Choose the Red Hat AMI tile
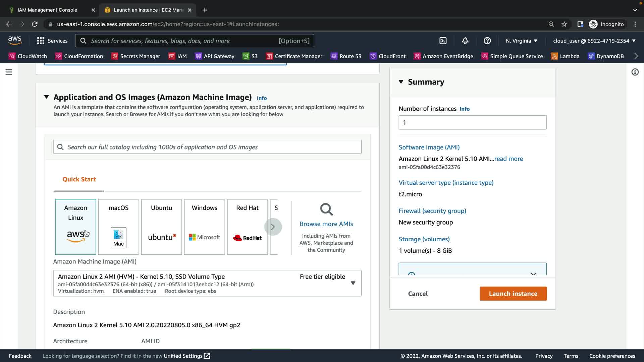644x362 pixels. (x=247, y=227)
